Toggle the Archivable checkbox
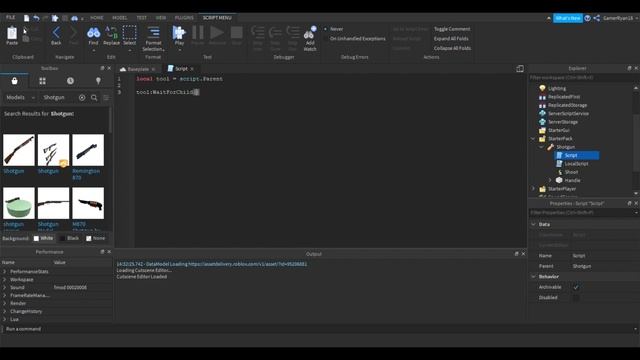The image size is (640, 360). click(x=576, y=287)
